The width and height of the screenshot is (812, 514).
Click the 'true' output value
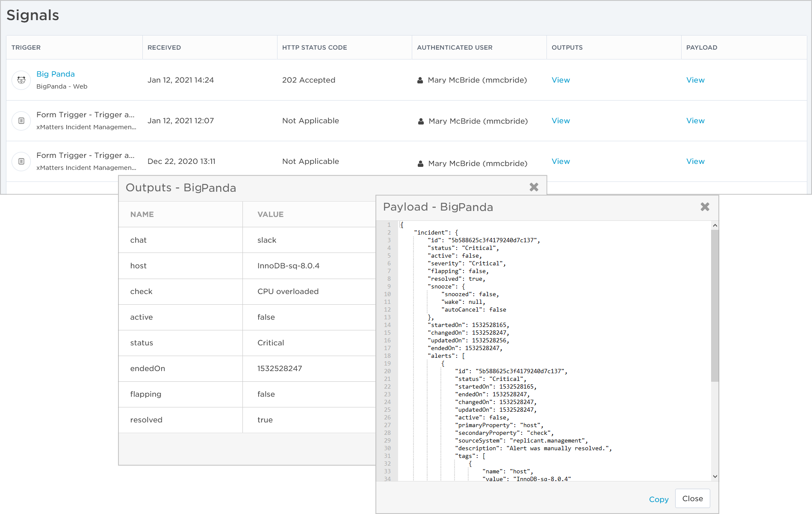[265, 420]
